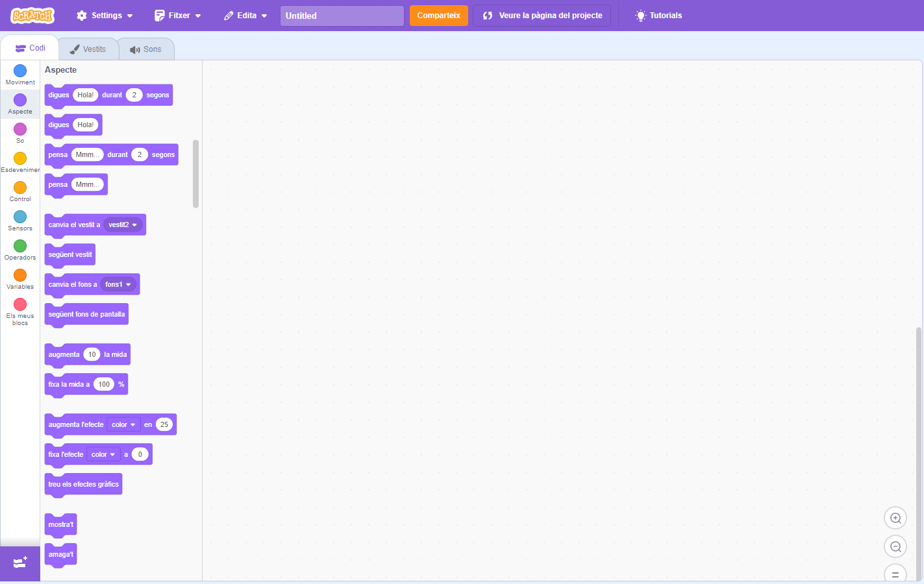Jump to the Sensors block category
This screenshot has height=584, width=924.
(20, 221)
